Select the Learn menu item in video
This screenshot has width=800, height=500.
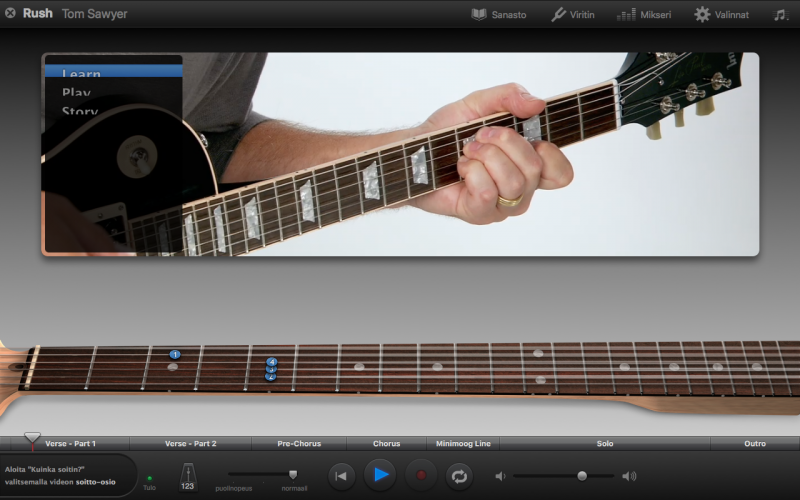tap(81, 73)
